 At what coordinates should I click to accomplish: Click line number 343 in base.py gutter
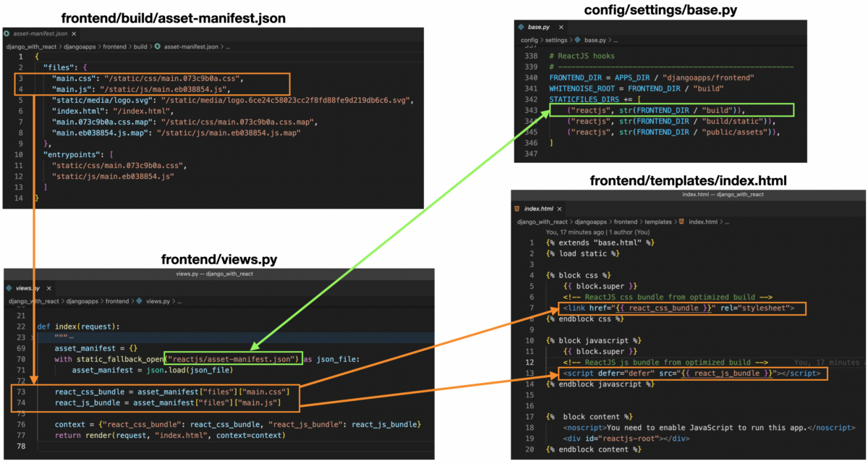[532, 110]
